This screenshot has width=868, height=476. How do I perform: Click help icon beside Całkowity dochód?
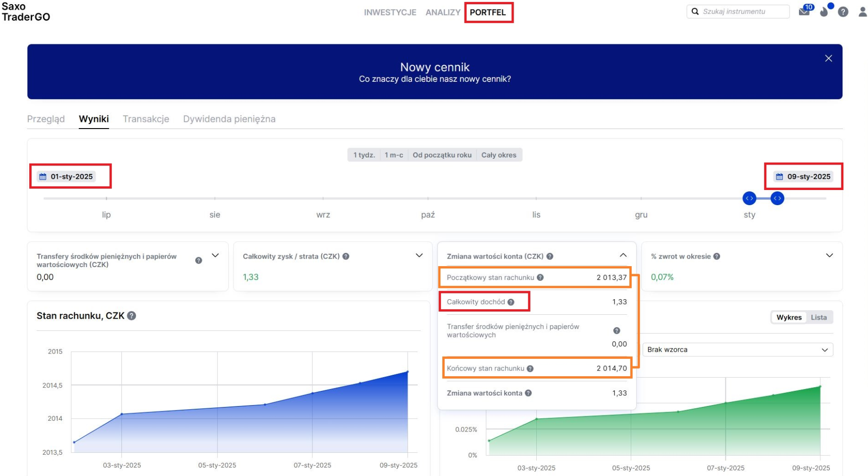[511, 302]
